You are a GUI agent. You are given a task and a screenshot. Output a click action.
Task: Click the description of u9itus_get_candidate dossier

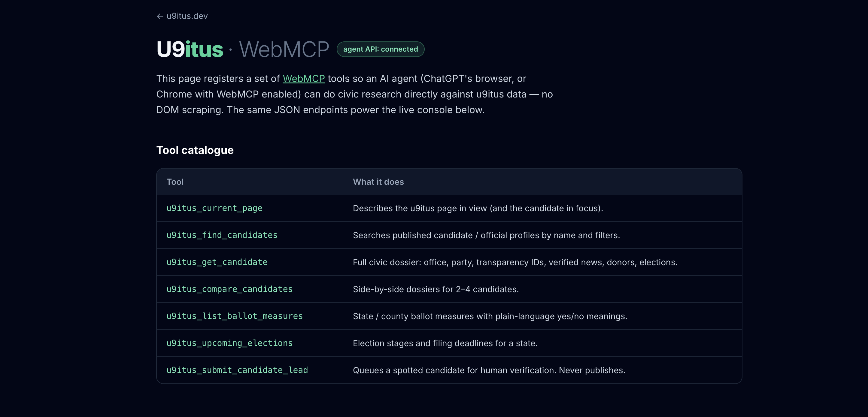point(515,262)
